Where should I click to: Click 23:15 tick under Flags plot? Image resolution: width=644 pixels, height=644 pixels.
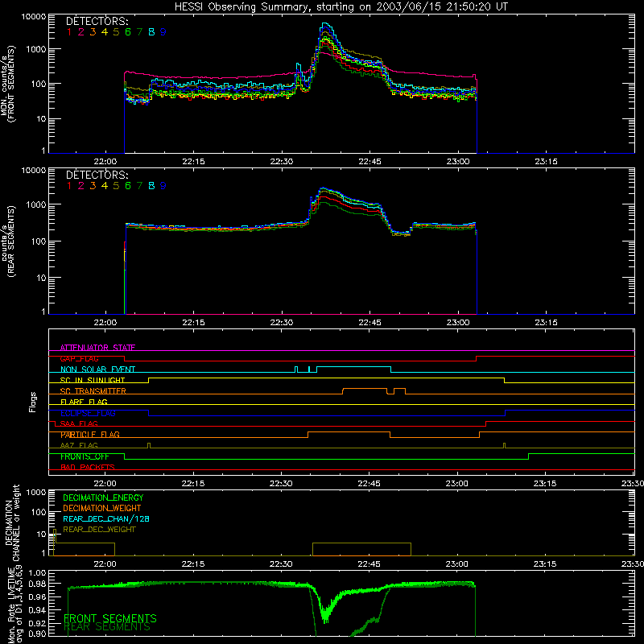[x=545, y=484]
